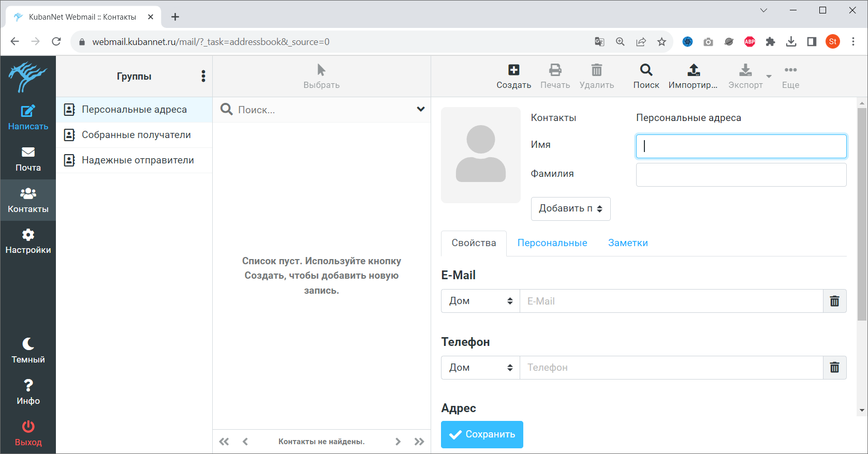The width and height of the screenshot is (868, 454).
Task: Reload the webmail page
Action: click(x=56, y=41)
